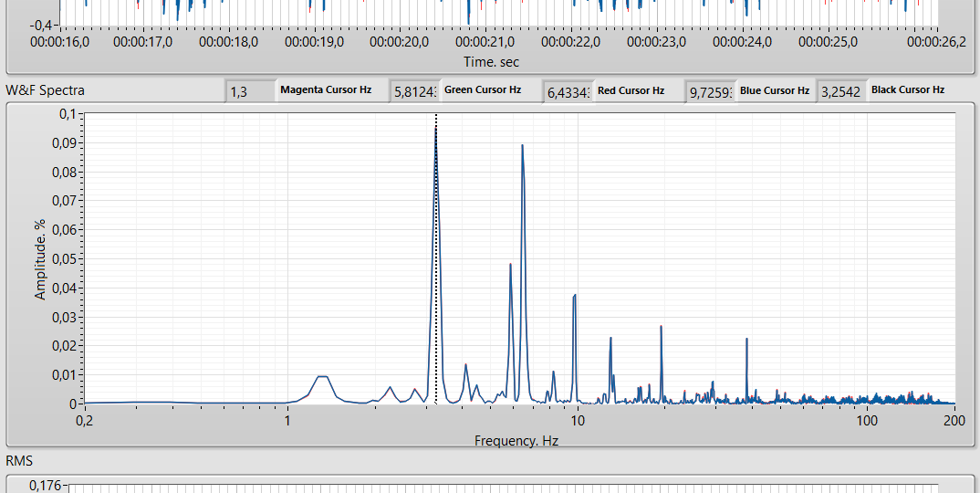Click the W&F Spectra panel title

[x=45, y=90]
